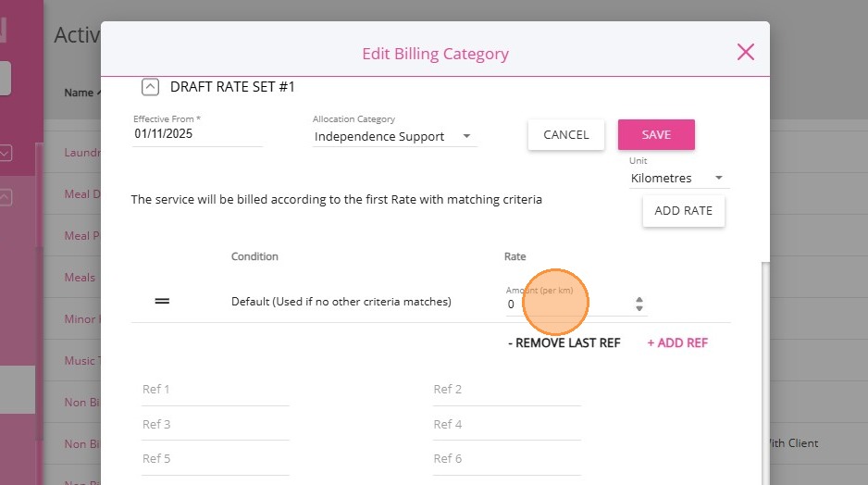Close the Edit Billing Category dialog
The image size is (868, 485).
[x=746, y=52]
